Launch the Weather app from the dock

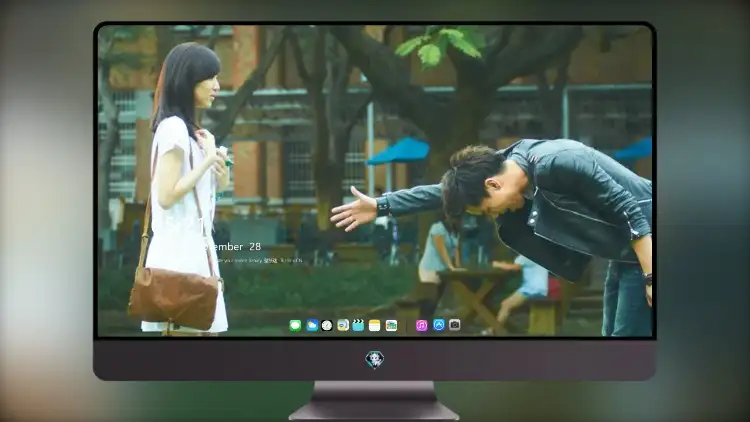[x=312, y=326]
